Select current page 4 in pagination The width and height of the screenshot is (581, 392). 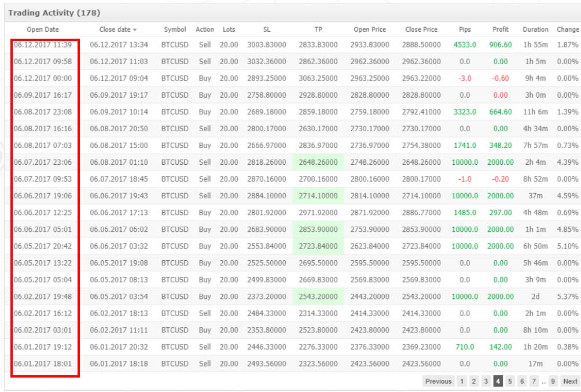[498, 381]
